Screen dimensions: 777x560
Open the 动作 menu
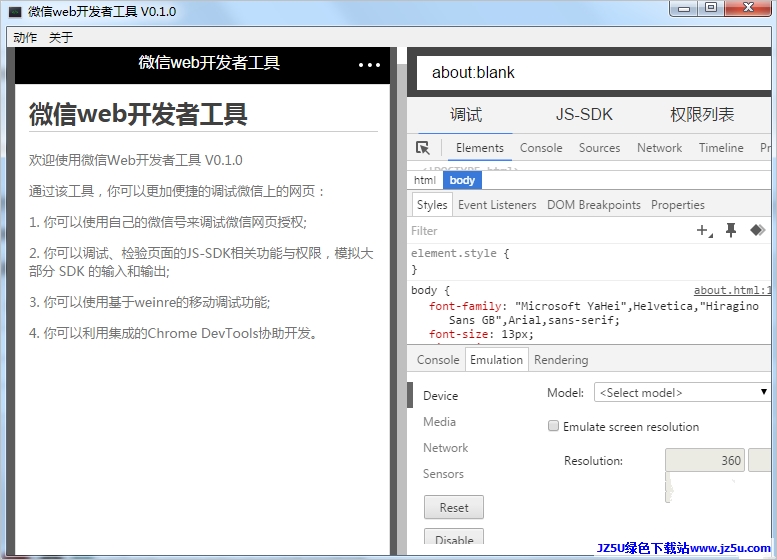pos(25,38)
